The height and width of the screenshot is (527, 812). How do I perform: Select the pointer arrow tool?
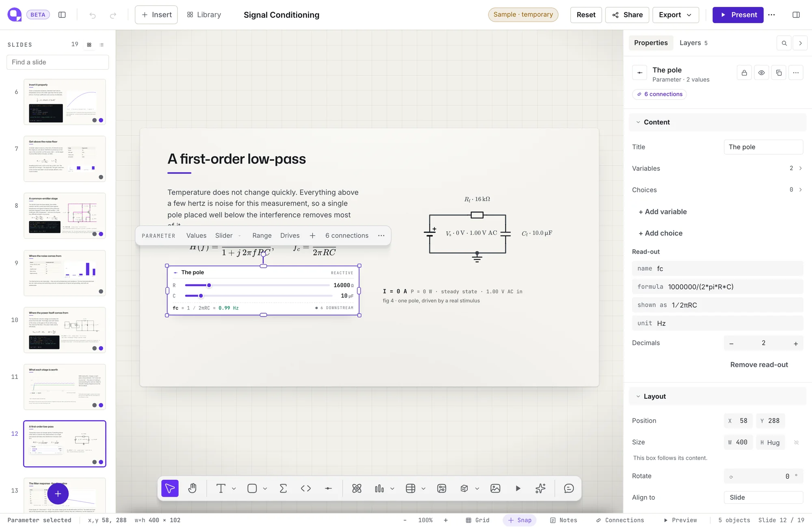[x=170, y=488]
